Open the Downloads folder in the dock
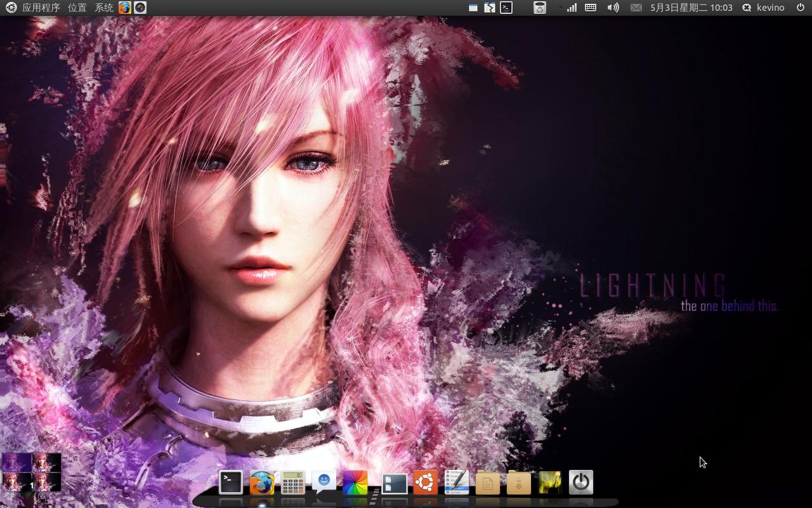 [x=519, y=483]
